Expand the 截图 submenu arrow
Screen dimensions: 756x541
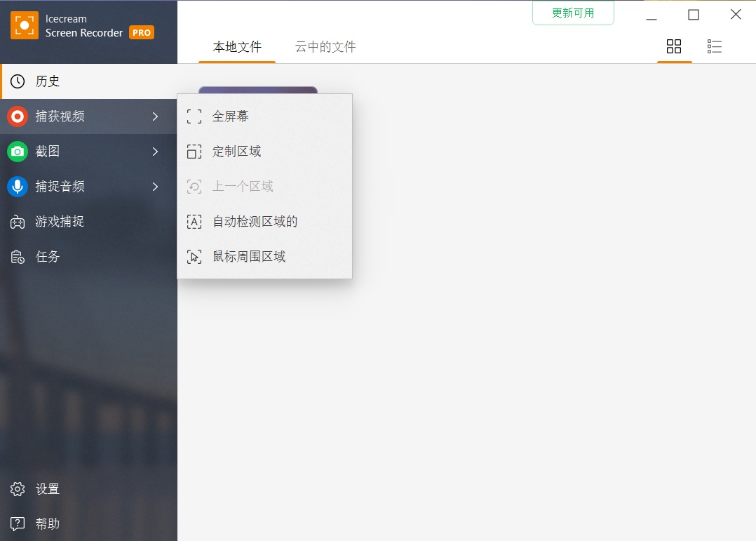click(155, 152)
